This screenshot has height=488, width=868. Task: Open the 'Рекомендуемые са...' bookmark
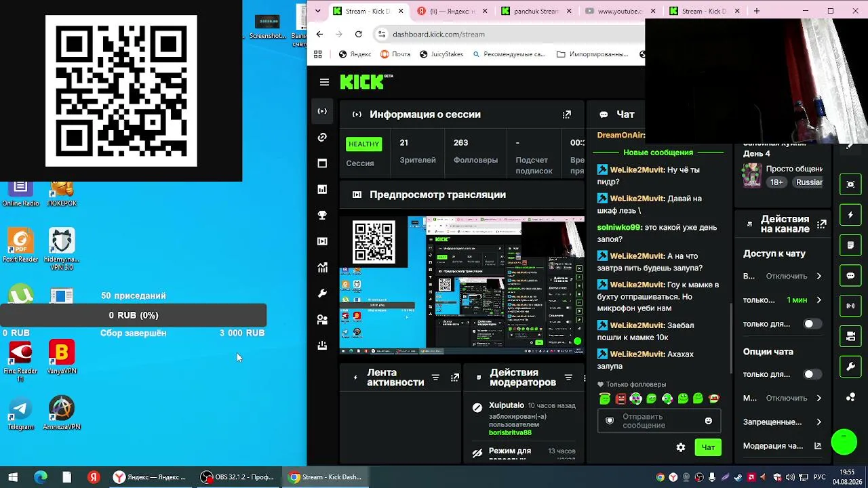509,54
